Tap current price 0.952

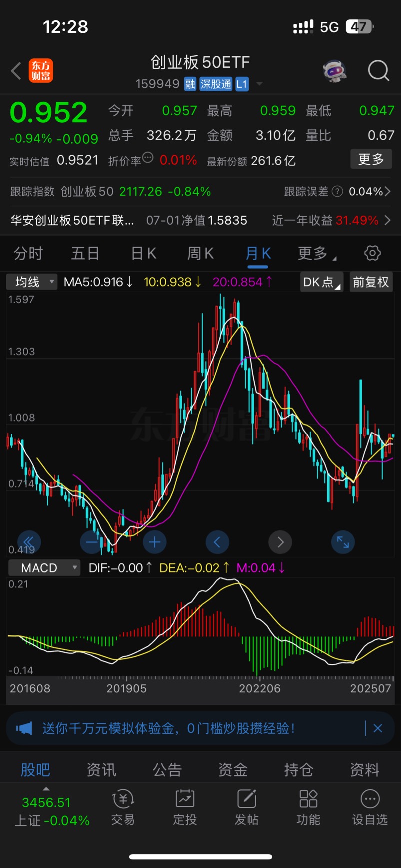point(48,113)
